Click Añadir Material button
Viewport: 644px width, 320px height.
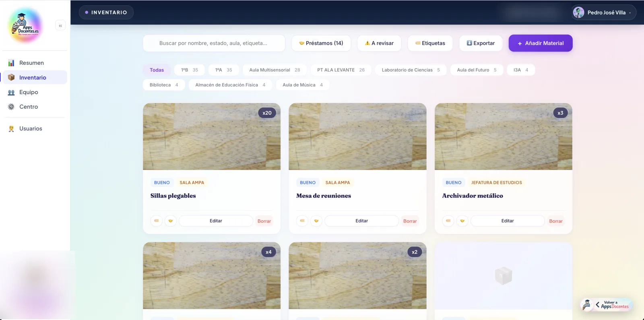(541, 43)
